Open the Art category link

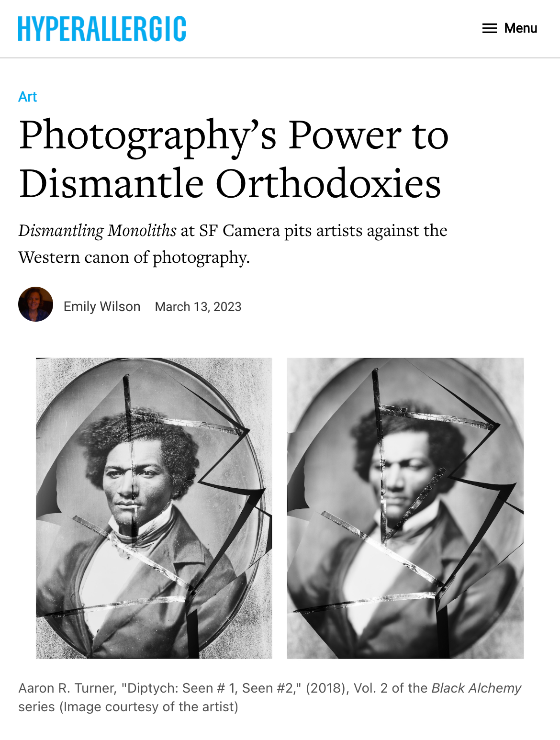28,97
